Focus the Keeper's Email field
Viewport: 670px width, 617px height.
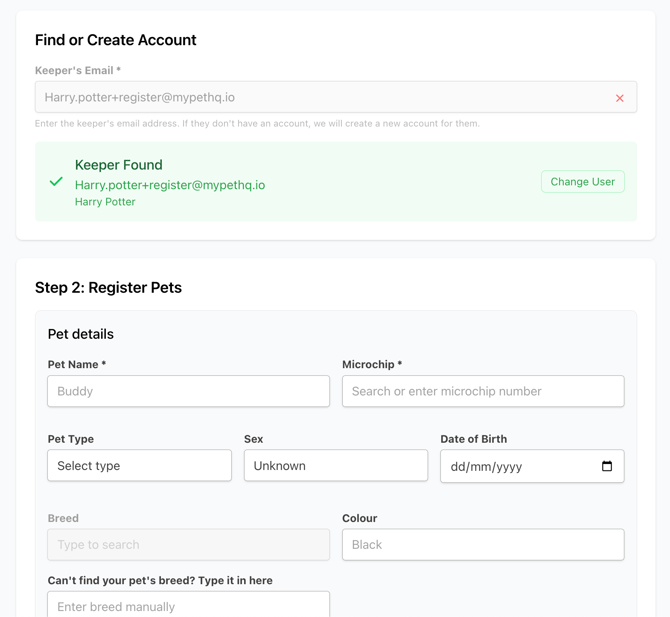(x=320, y=97)
